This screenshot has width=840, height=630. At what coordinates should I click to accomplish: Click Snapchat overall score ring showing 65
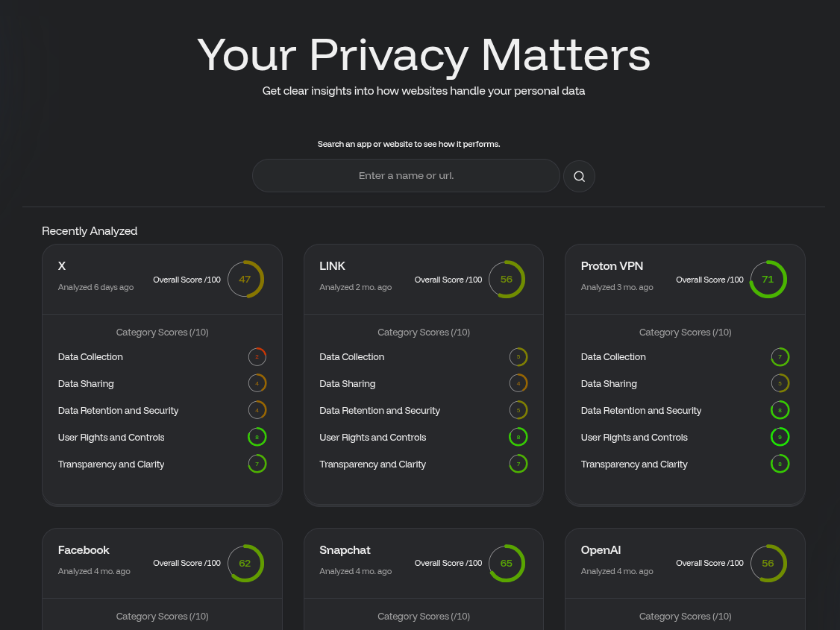coord(507,564)
